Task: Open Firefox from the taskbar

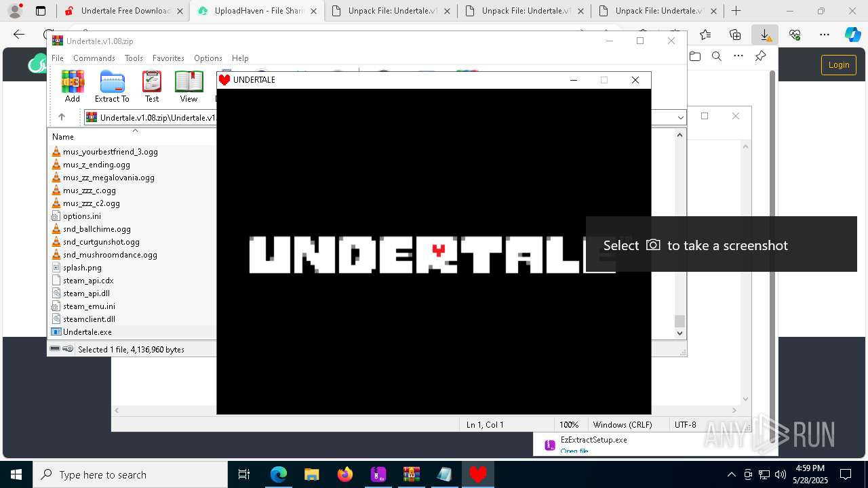Action: tap(345, 474)
